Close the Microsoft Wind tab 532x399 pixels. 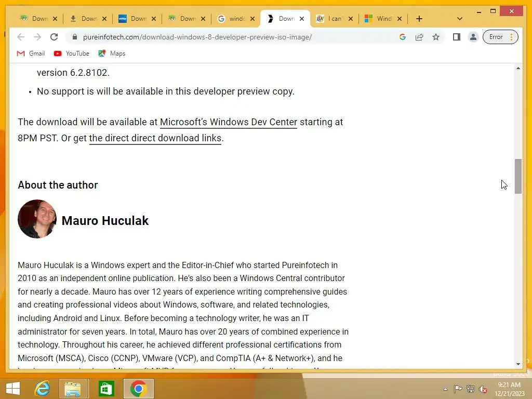click(x=400, y=19)
